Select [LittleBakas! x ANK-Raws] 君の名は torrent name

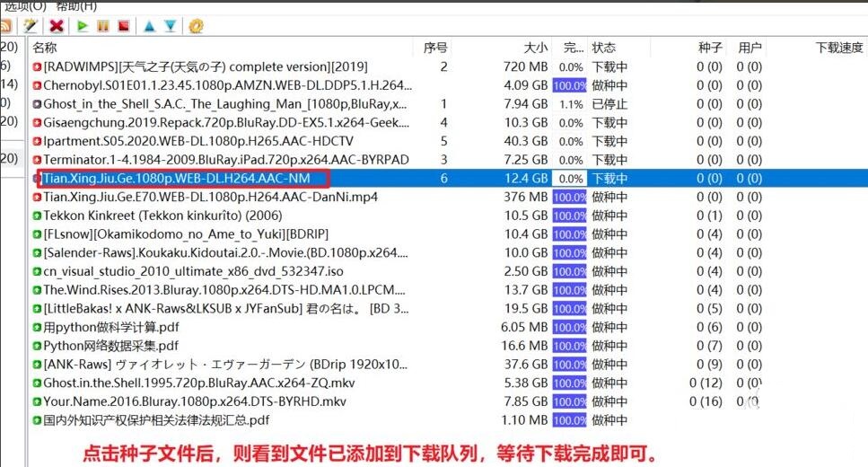[226, 309]
